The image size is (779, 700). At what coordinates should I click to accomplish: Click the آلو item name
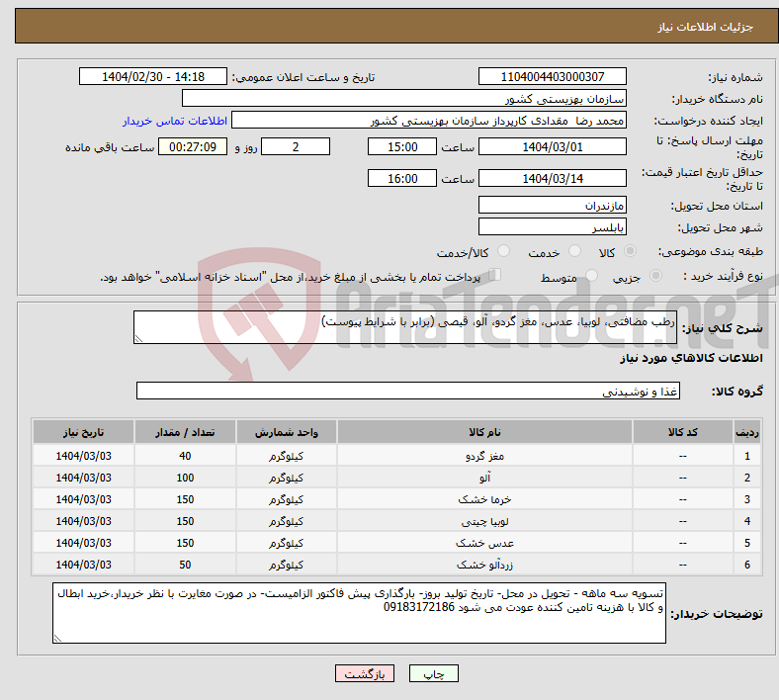click(484, 478)
